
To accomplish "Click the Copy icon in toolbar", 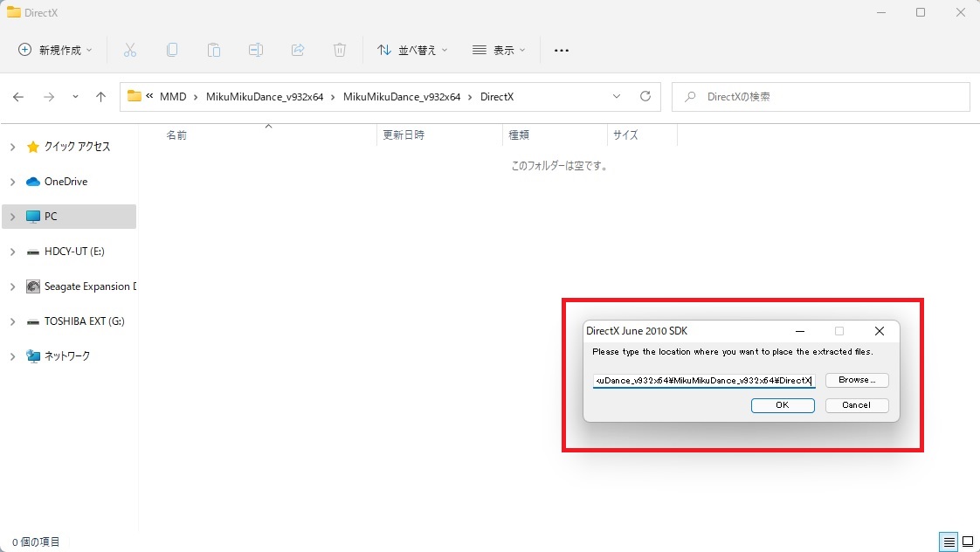I will pos(172,50).
